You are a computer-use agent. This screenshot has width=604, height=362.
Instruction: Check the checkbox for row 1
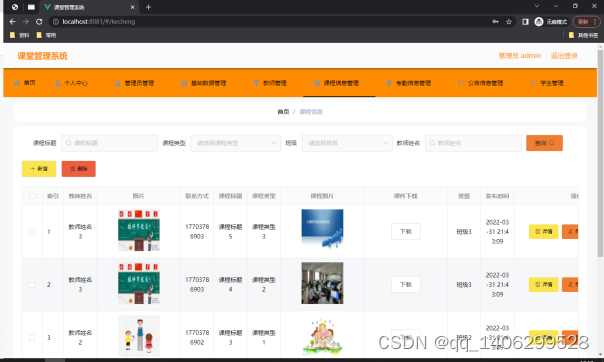tap(32, 232)
